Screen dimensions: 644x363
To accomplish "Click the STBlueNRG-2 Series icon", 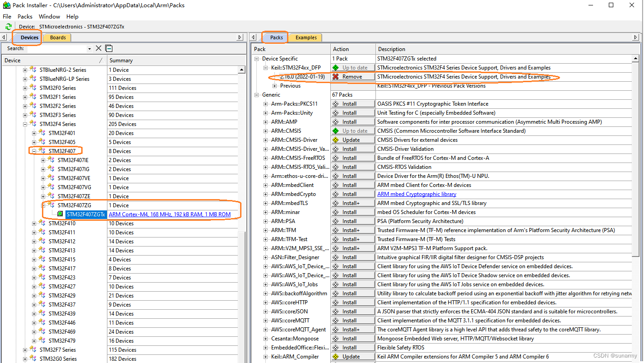I will [33, 70].
